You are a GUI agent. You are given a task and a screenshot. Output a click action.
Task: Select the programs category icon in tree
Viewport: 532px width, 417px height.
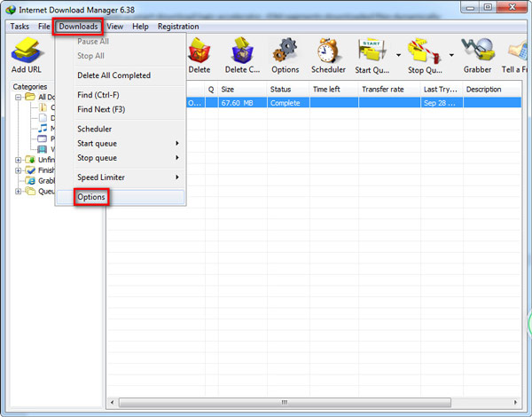42,138
